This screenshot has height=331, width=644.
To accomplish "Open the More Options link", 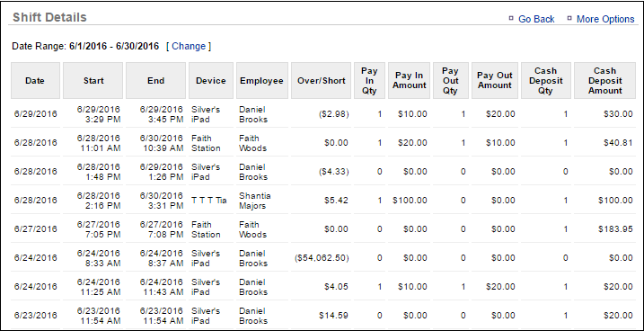I will click(x=605, y=19).
